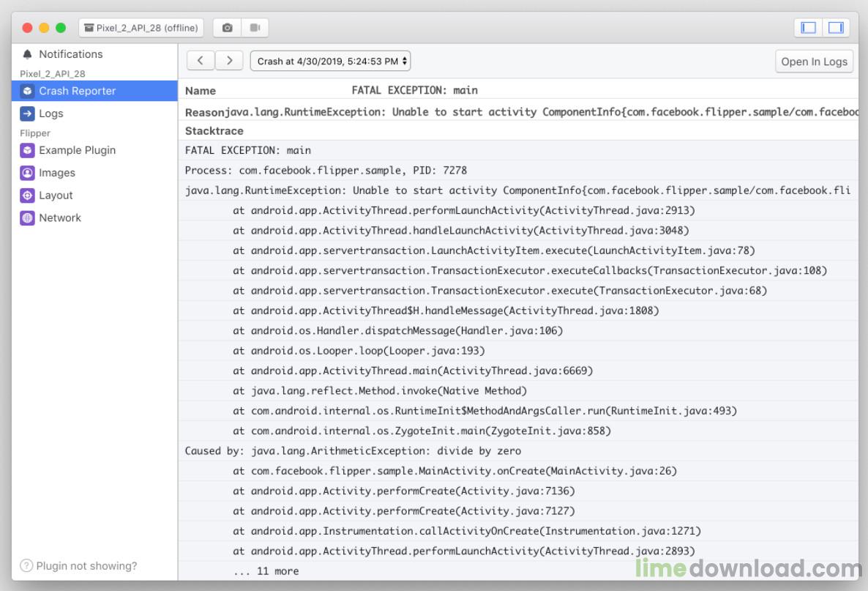This screenshot has height=591, width=868.
Task: Toggle the right sidebar visibility
Action: (x=835, y=28)
